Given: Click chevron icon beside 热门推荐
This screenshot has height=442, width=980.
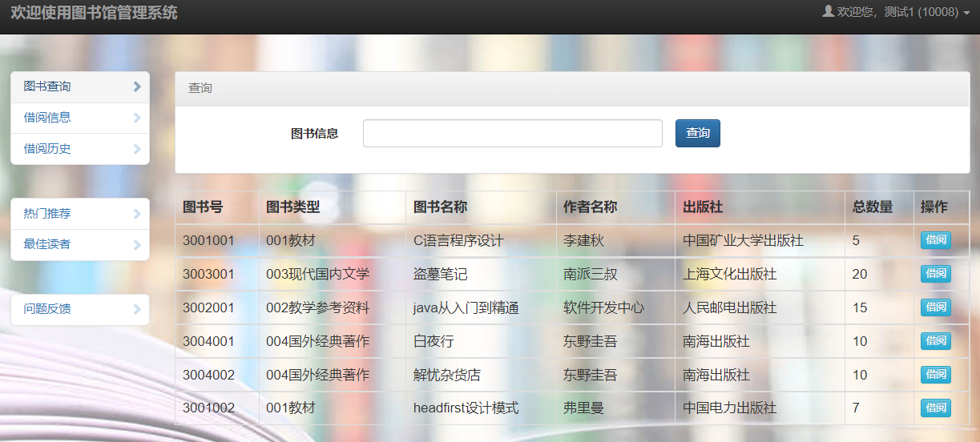Looking at the screenshot, I should [137, 214].
